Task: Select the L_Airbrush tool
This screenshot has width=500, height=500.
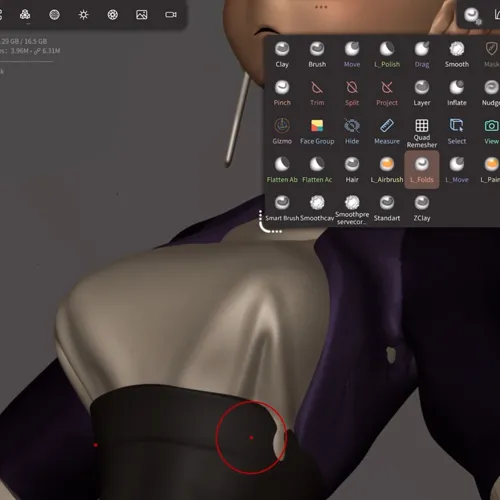Action: [x=387, y=170]
